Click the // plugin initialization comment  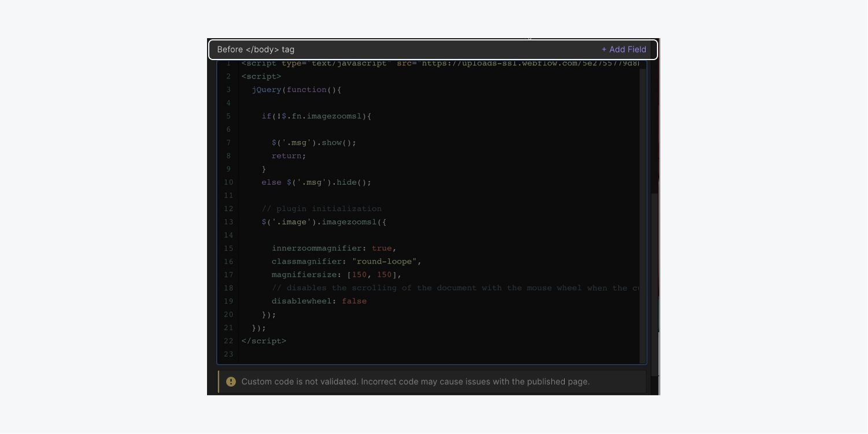point(322,209)
